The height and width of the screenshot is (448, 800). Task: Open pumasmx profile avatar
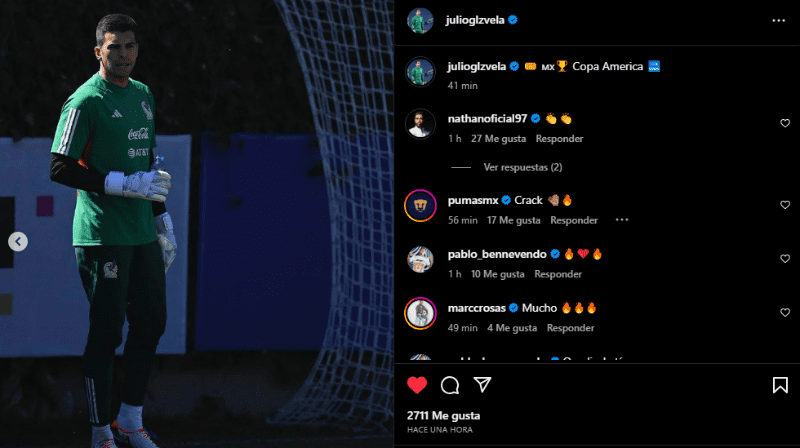point(420,206)
